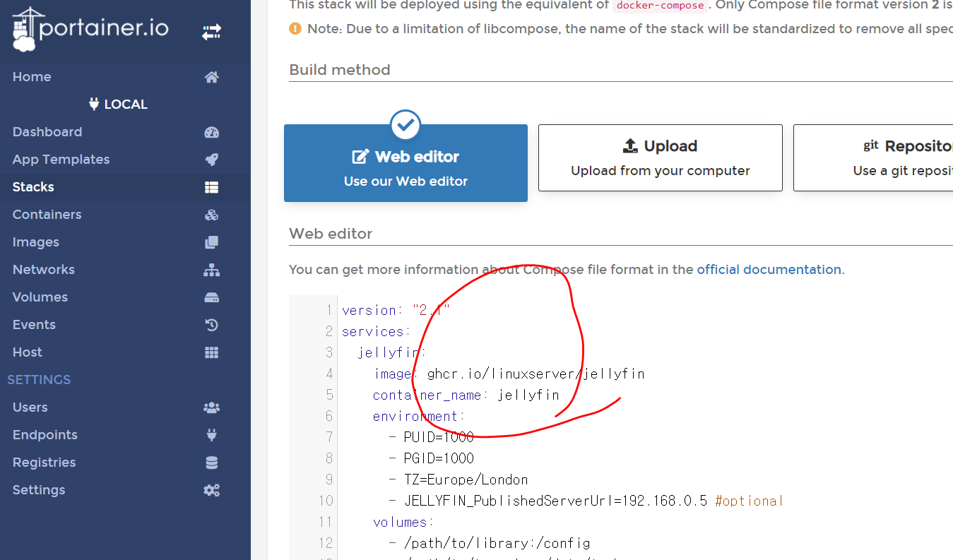
Task: Click the Host grid icon
Action: pyautogui.click(x=211, y=352)
